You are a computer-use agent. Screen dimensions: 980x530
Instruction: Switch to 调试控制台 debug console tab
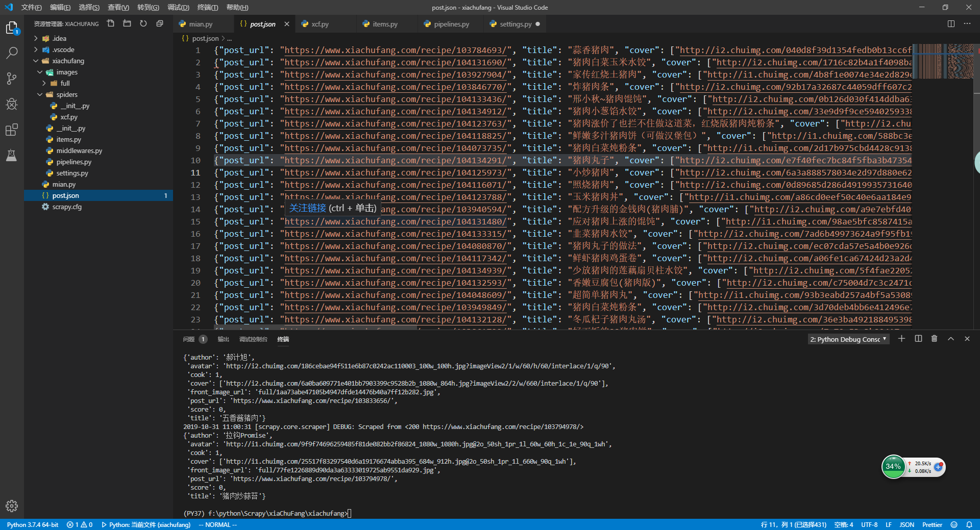pyautogui.click(x=253, y=339)
